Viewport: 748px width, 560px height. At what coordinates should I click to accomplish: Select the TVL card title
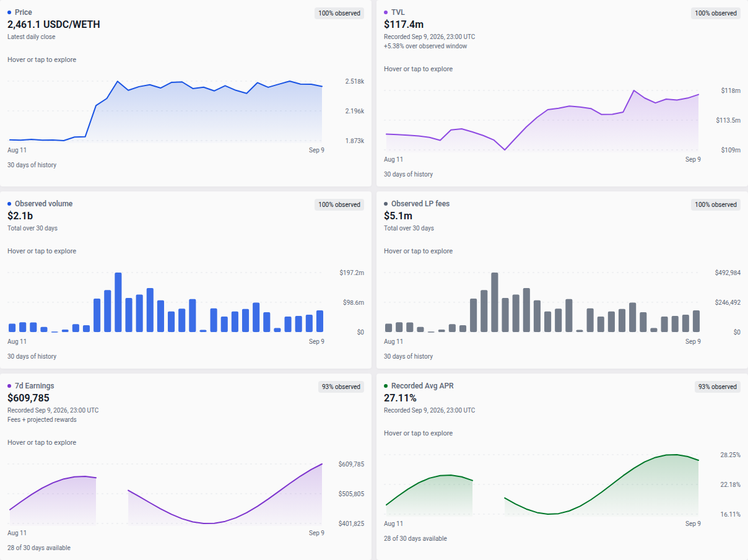398,12
